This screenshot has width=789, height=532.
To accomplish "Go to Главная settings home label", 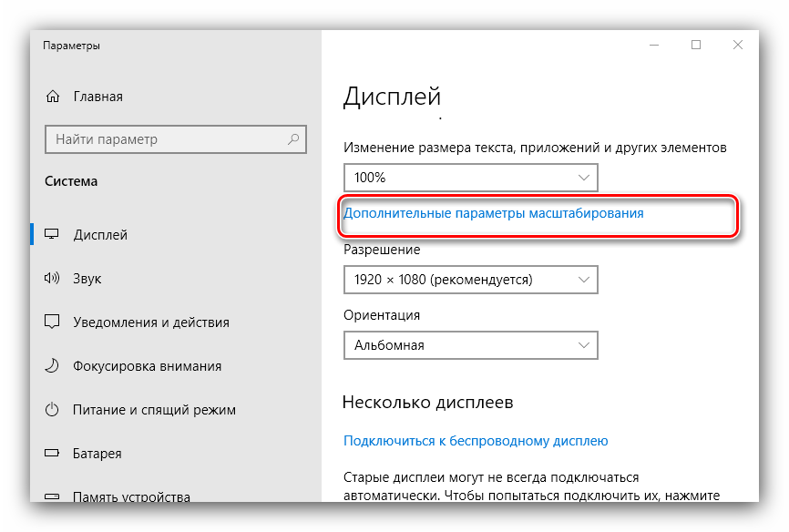I will point(97,97).
